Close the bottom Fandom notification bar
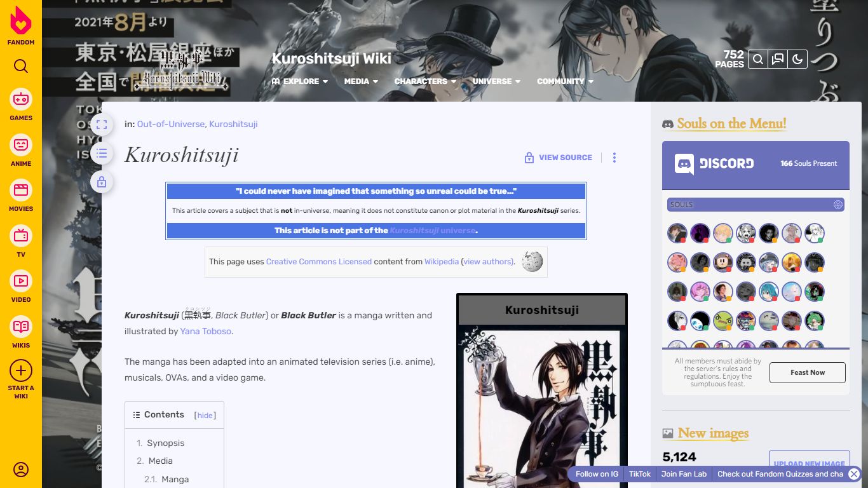Image resolution: width=868 pixels, height=488 pixels. tap(854, 474)
